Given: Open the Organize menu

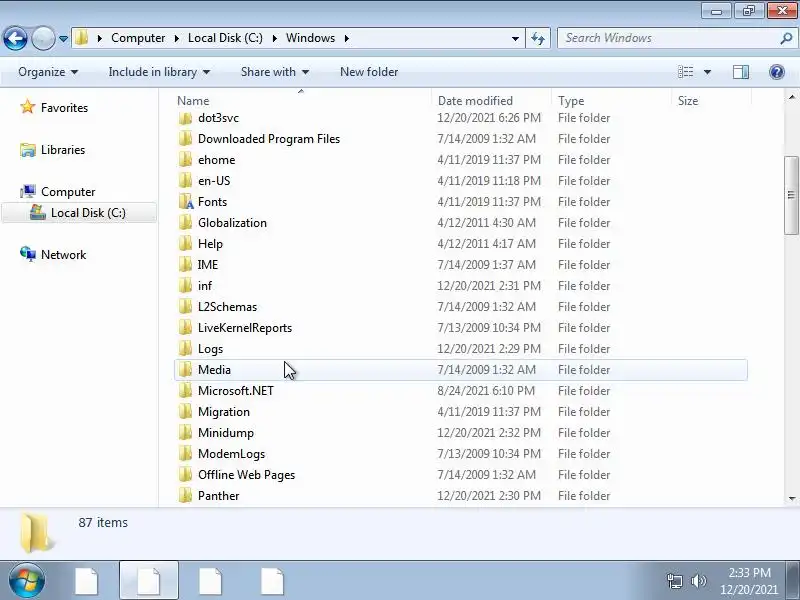Looking at the screenshot, I should (48, 72).
